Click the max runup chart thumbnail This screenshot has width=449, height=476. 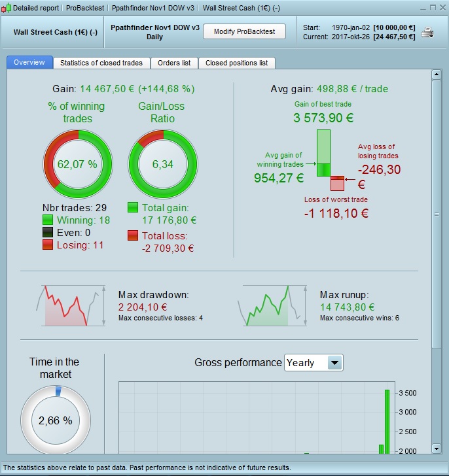click(272, 305)
